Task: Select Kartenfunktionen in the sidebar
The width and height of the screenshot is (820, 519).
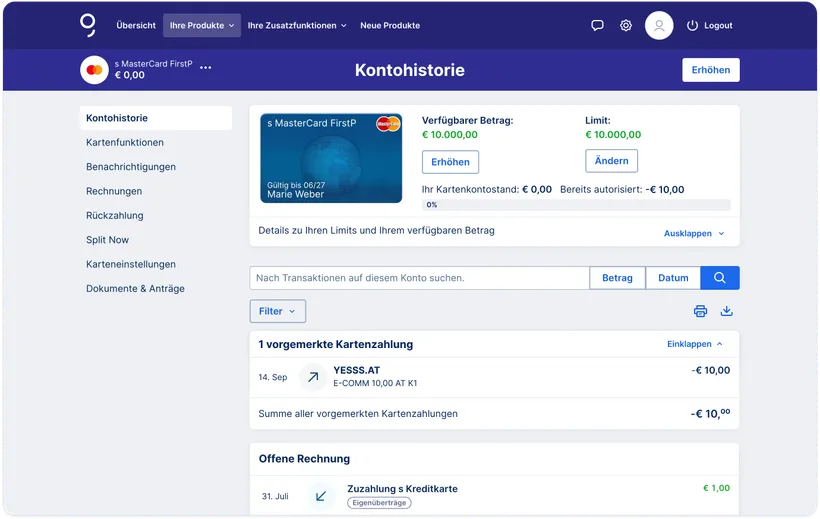Action: tap(125, 142)
